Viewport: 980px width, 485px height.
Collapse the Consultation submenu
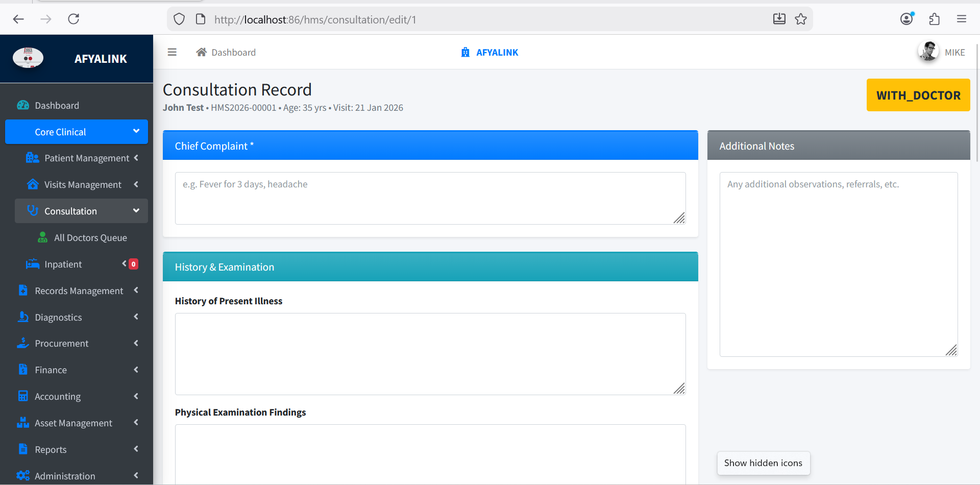point(82,211)
